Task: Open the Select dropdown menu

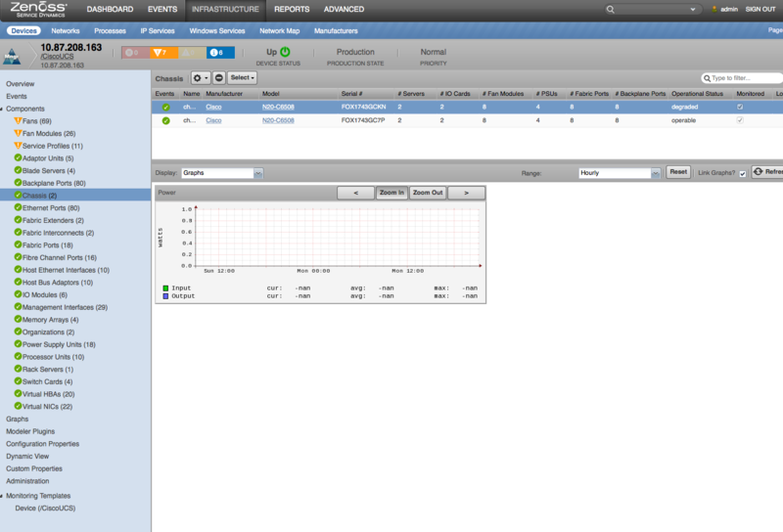Action: (x=242, y=78)
